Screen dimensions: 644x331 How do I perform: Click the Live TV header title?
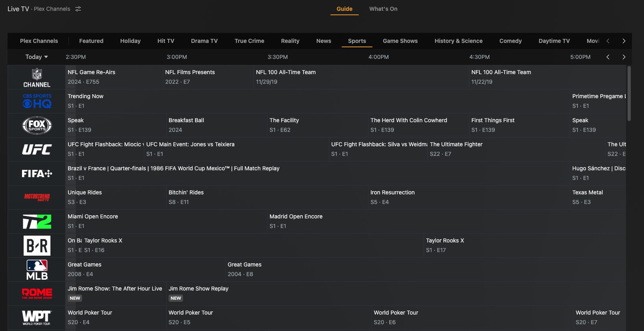point(18,9)
